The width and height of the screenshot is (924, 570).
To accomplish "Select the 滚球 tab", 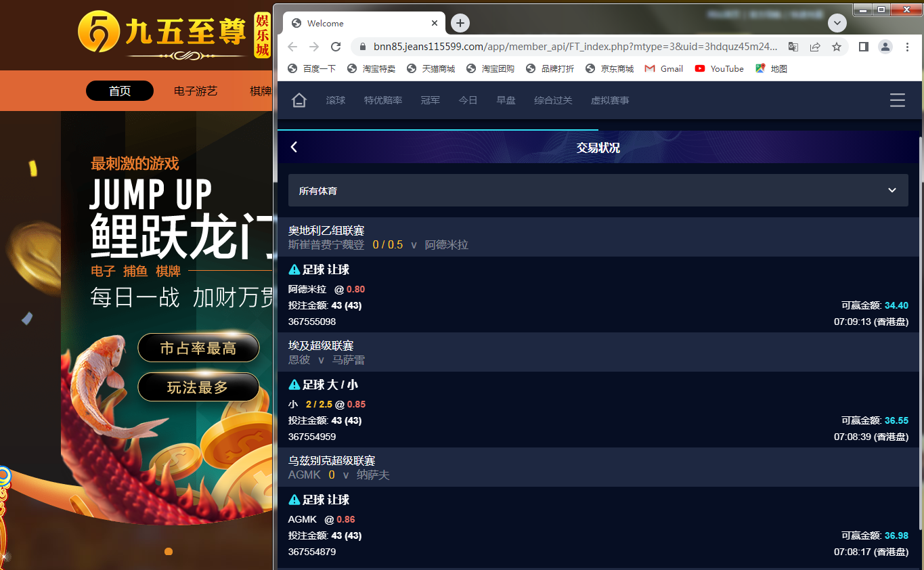I will 336,100.
